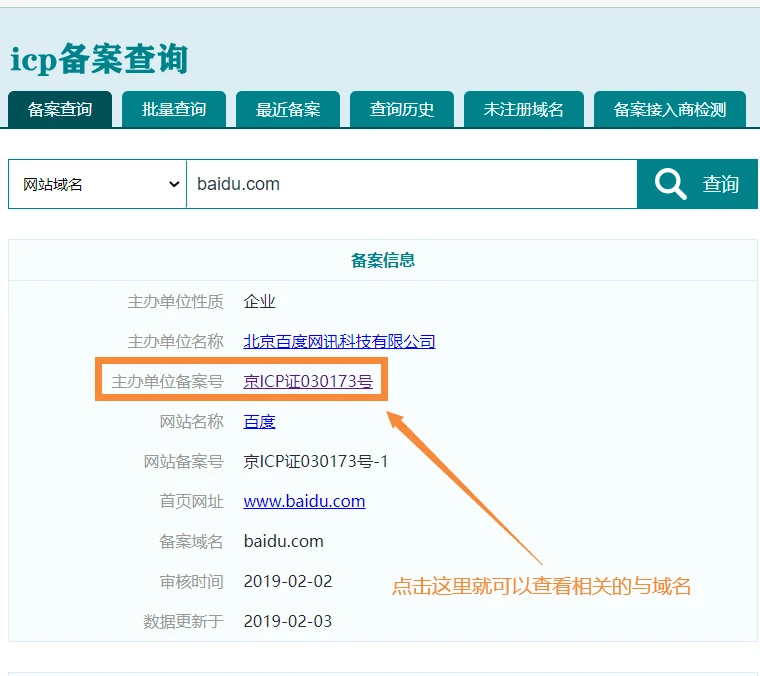Screen dimensions: 760x676
Task: Click the 企业 value text
Action: [259, 302]
